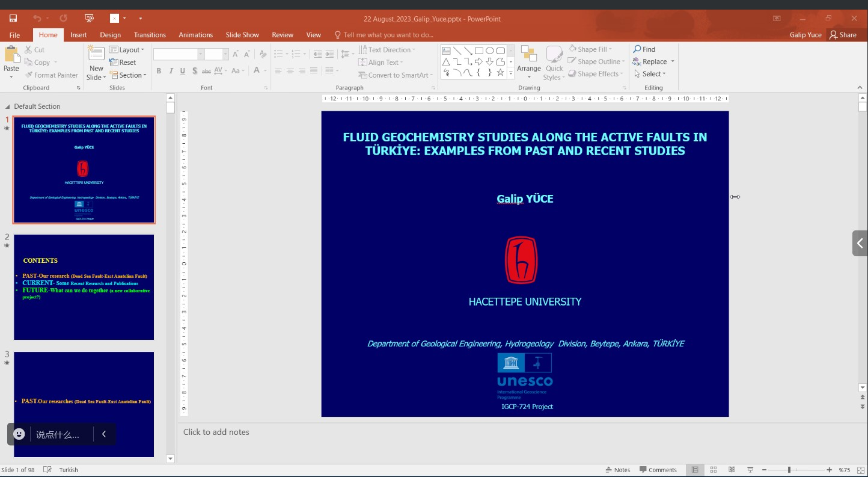
Task: Select the rectangle shape in shapes gallery
Action: tap(479, 51)
